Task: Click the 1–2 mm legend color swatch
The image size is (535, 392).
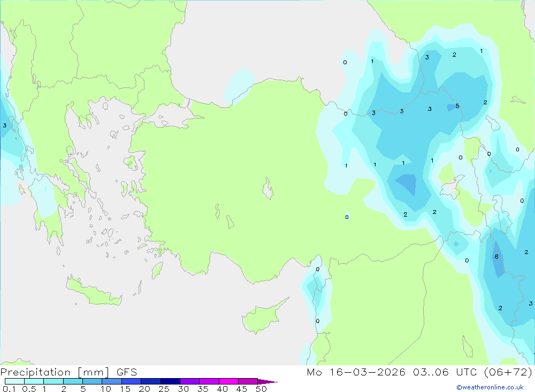Action: click(53, 381)
